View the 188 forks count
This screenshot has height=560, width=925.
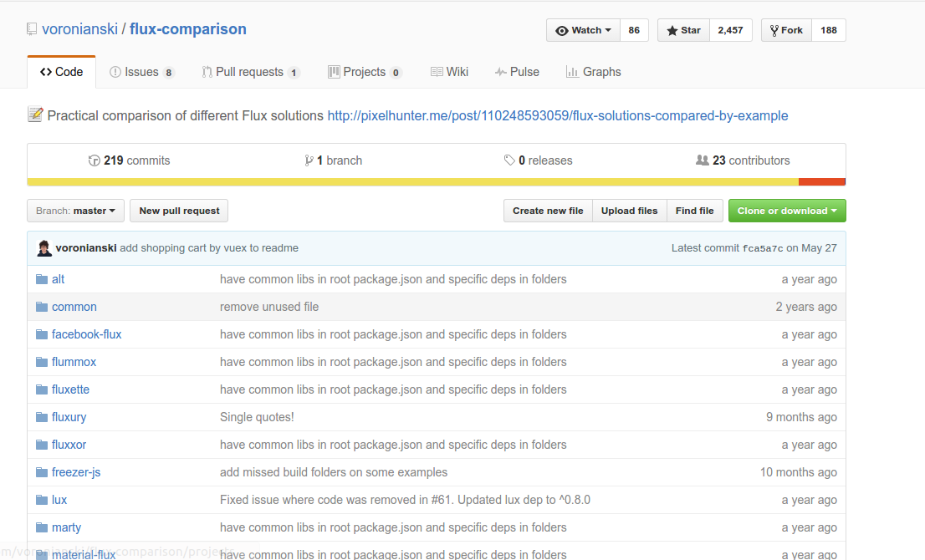pyautogui.click(x=829, y=30)
